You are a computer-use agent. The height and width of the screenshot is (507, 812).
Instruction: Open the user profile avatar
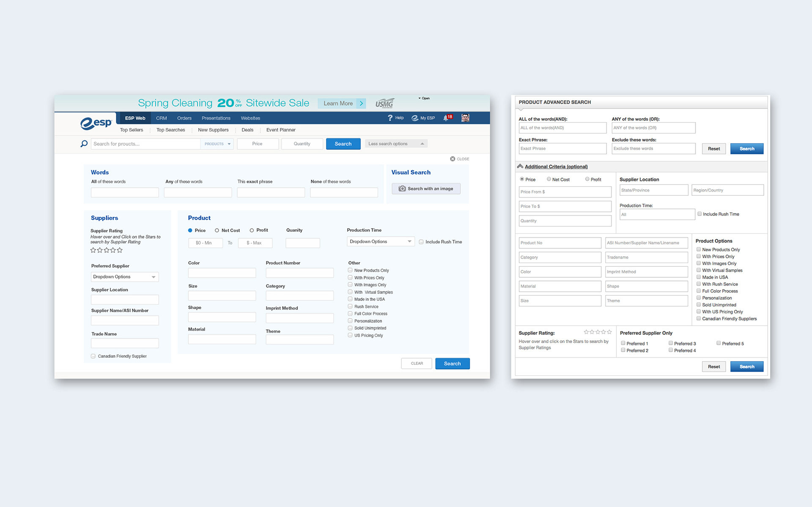465,118
